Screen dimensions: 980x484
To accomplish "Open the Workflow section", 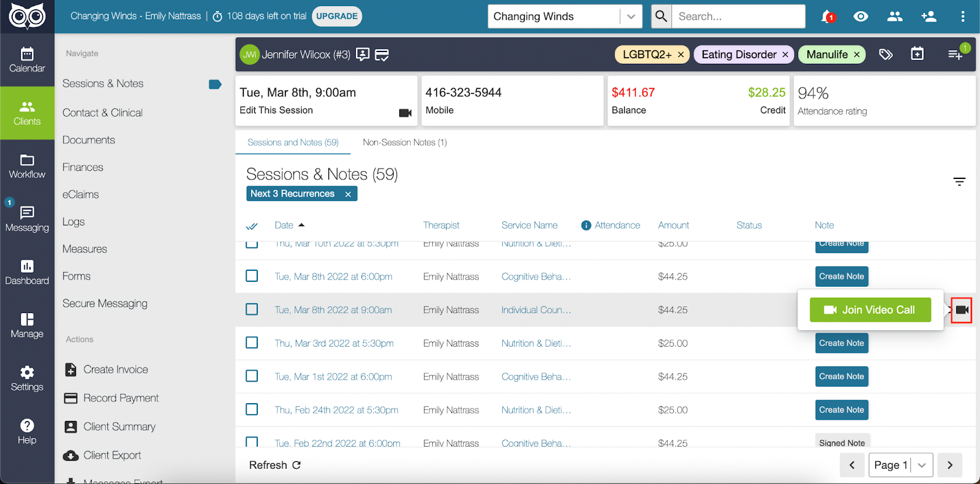I will [27, 166].
